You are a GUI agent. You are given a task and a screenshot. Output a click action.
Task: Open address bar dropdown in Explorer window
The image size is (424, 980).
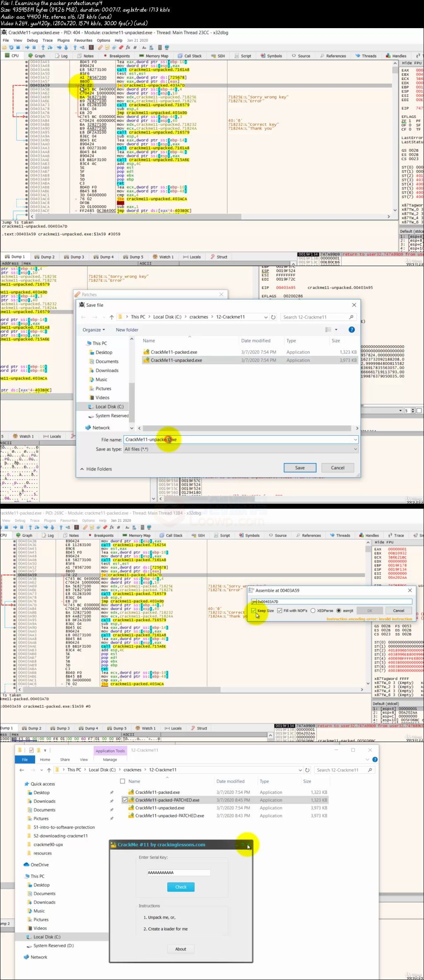tap(300, 770)
